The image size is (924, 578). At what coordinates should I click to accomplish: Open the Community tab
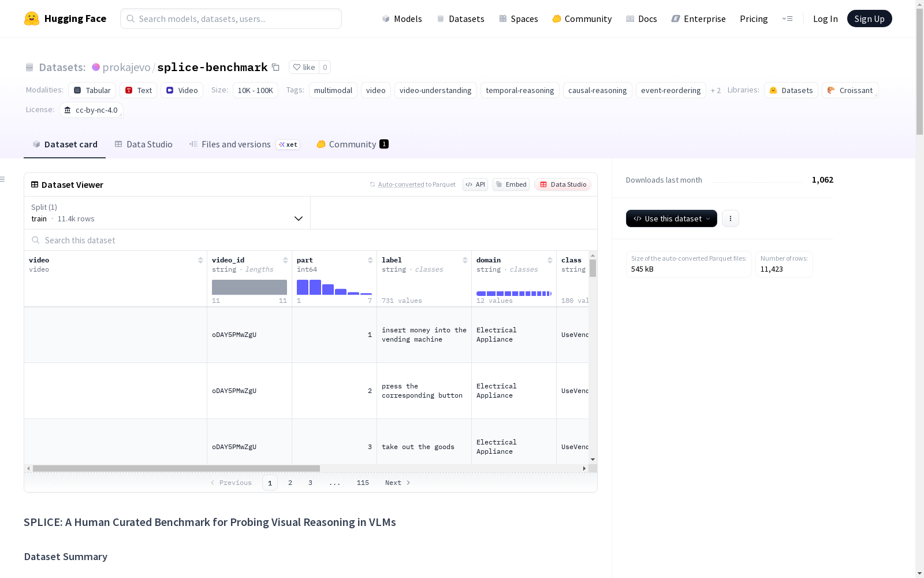point(352,144)
